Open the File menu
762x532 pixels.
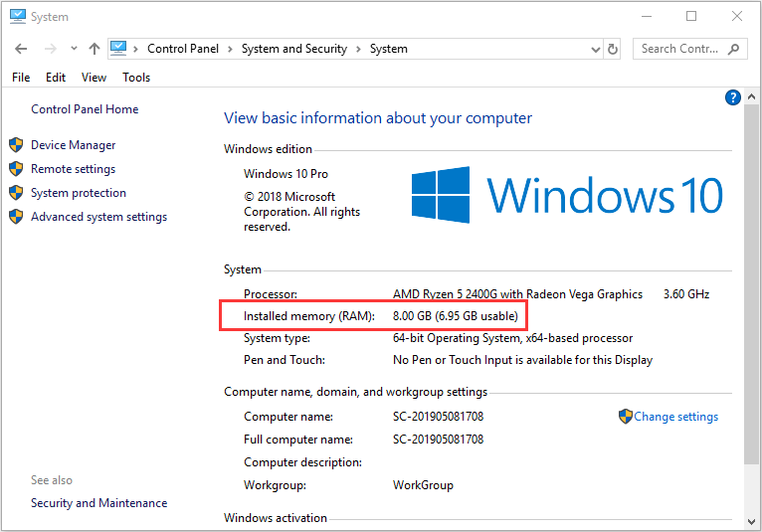click(21, 78)
